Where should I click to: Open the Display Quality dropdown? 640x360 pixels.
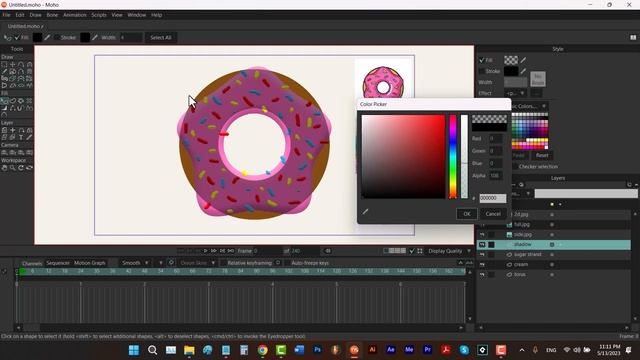449,251
